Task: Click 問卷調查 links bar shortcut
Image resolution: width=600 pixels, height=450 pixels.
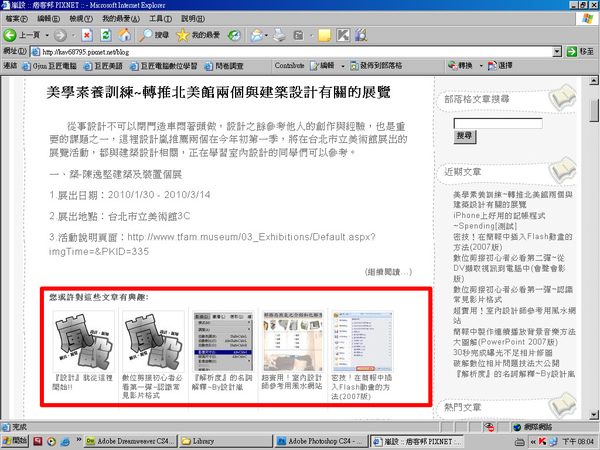Action: pos(224,66)
